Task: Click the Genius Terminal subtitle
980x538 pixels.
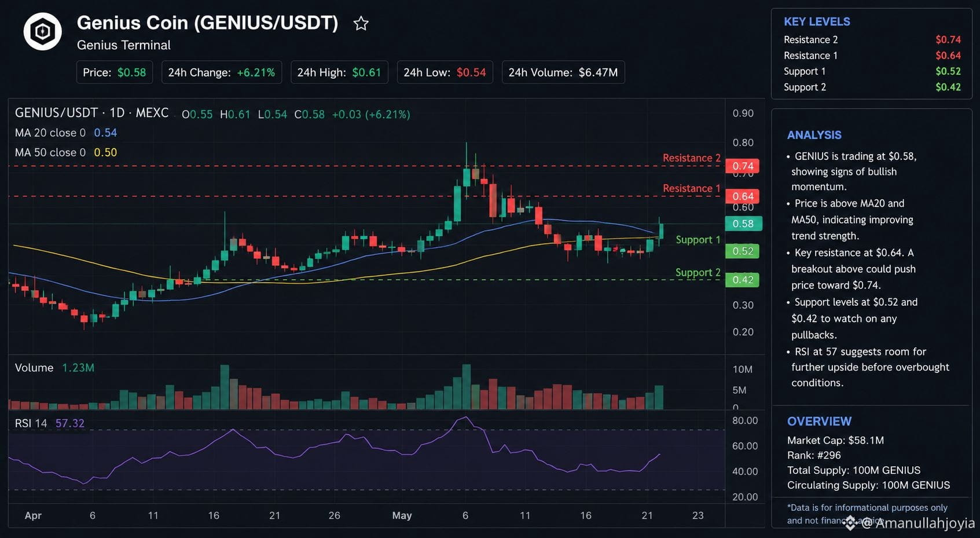Action: pos(124,45)
